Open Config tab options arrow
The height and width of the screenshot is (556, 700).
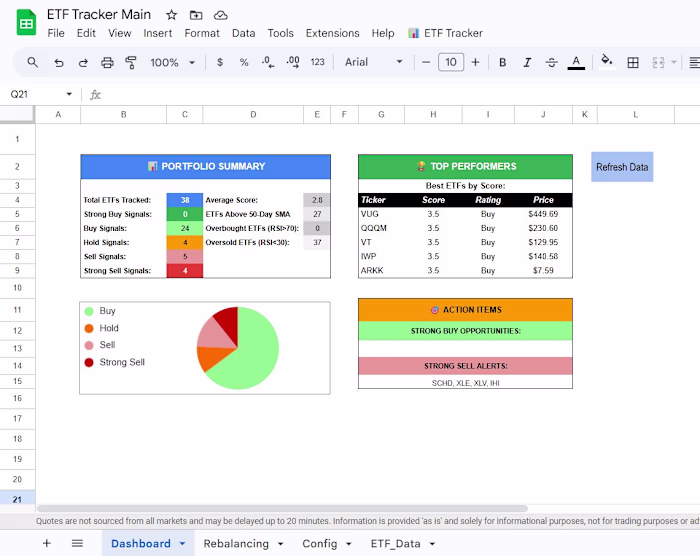pyautogui.click(x=349, y=543)
